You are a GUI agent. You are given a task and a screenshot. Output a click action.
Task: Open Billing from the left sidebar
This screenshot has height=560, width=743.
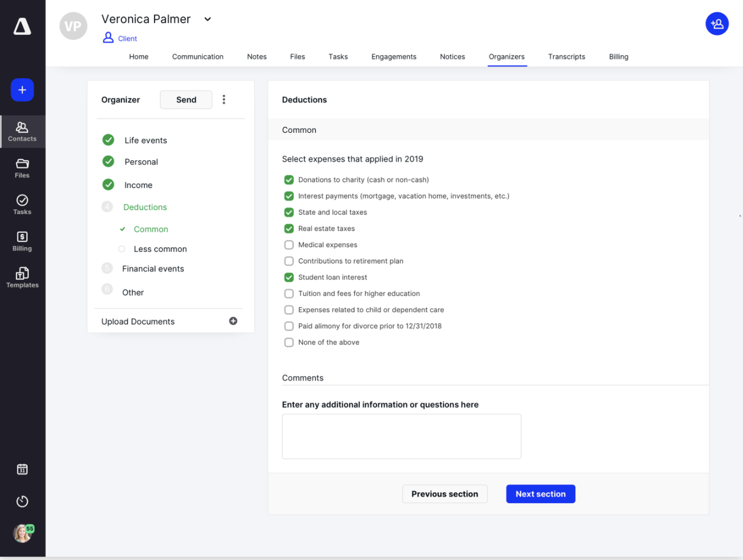click(x=22, y=241)
